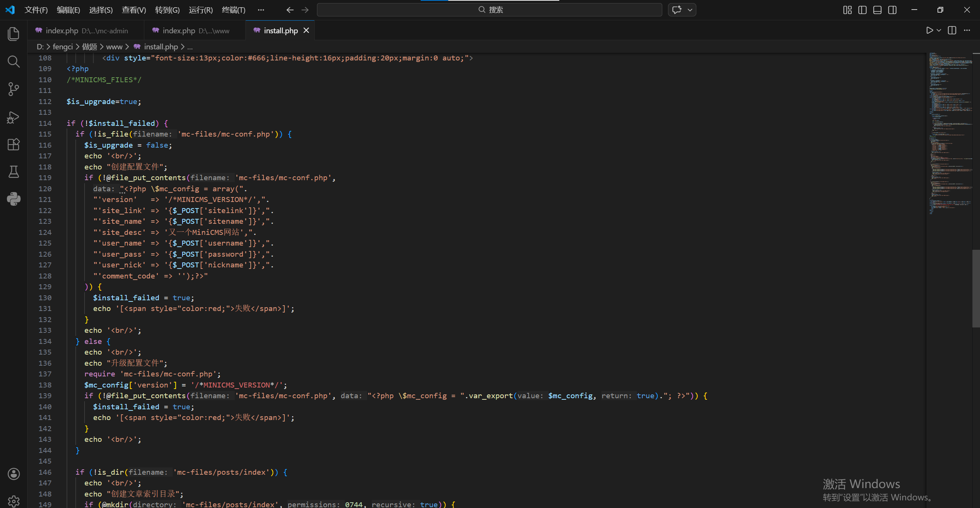Toggle the bottom panel layout button
980x508 pixels.
click(877, 10)
